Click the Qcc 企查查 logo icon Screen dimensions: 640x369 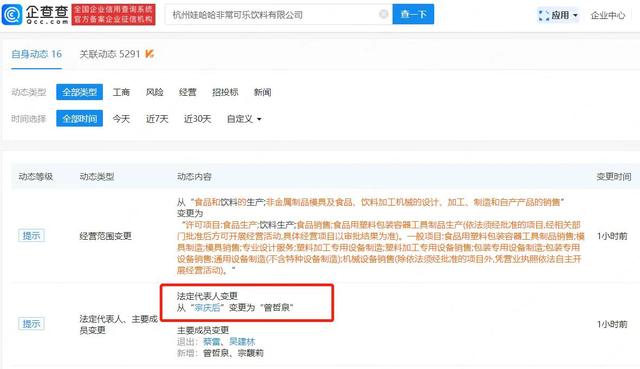tap(13, 15)
